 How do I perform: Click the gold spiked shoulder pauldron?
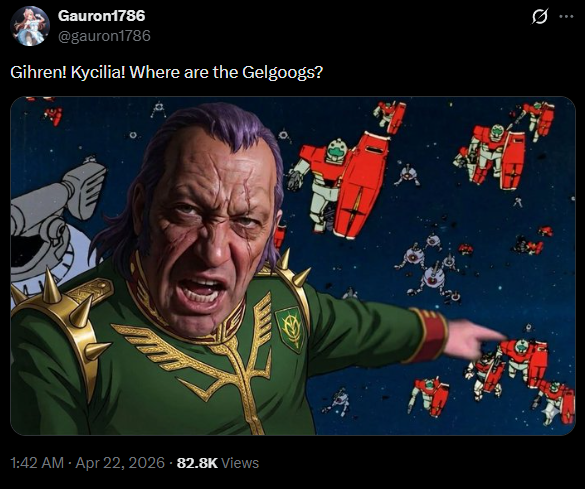click(x=60, y=317)
